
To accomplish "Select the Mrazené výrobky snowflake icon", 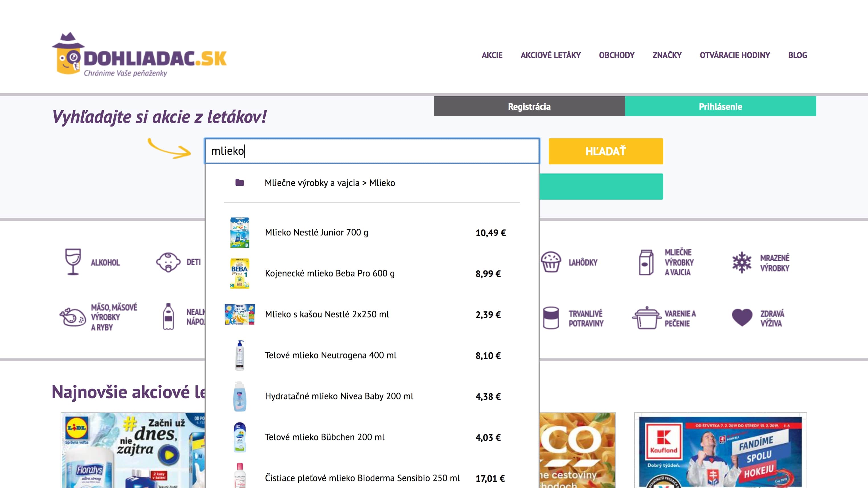I will pyautogui.click(x=742, y=262).
